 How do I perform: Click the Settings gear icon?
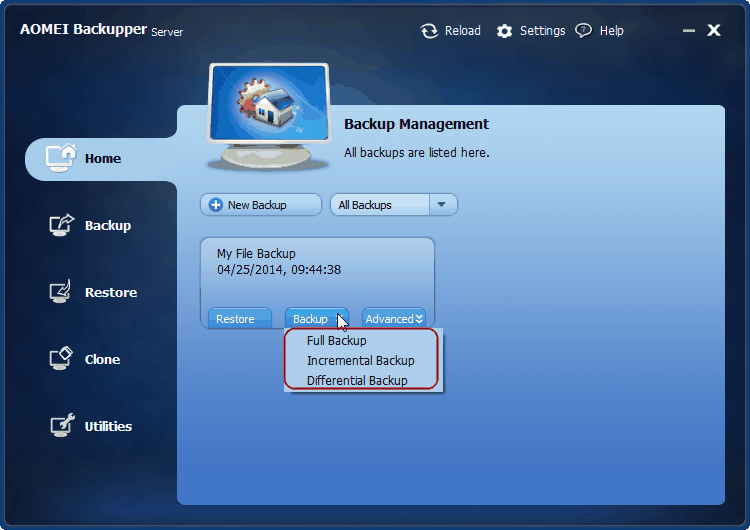point(504,31)
